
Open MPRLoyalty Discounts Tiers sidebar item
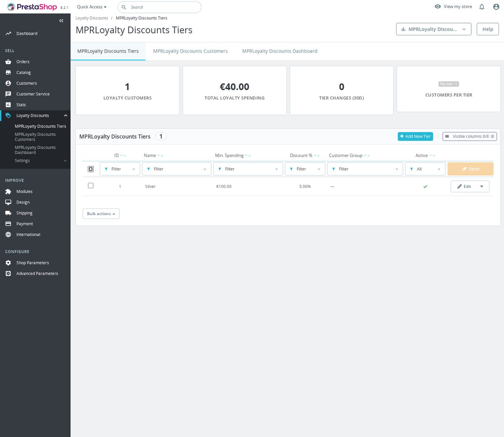point(40,126)
